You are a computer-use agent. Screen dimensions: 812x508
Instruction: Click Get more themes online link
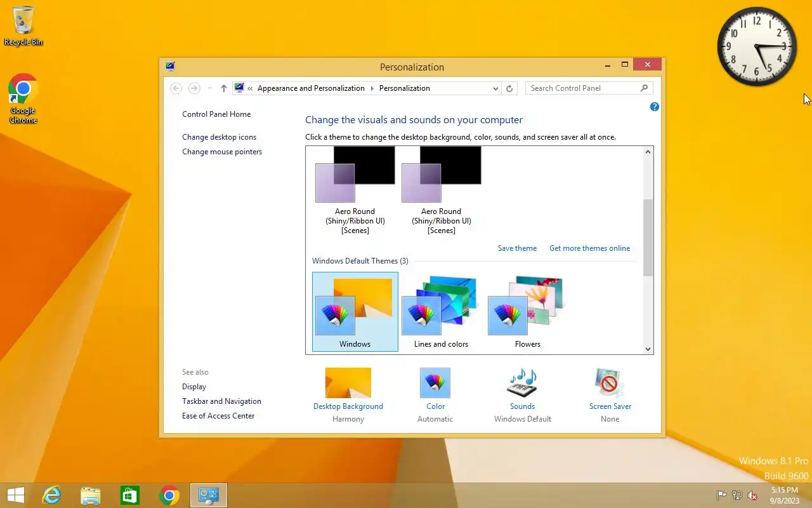590,248
